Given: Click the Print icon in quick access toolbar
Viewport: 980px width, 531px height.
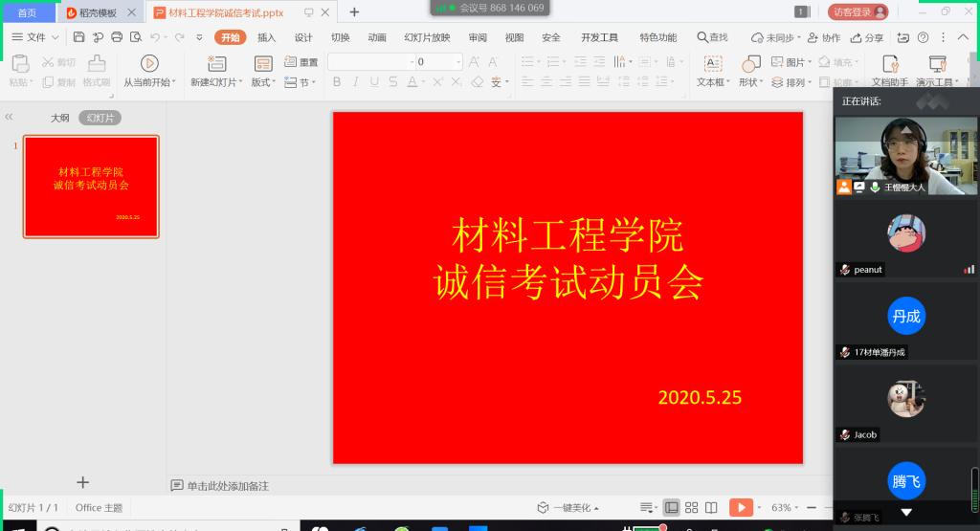Looking at the screenshot, I should point(117,37).
